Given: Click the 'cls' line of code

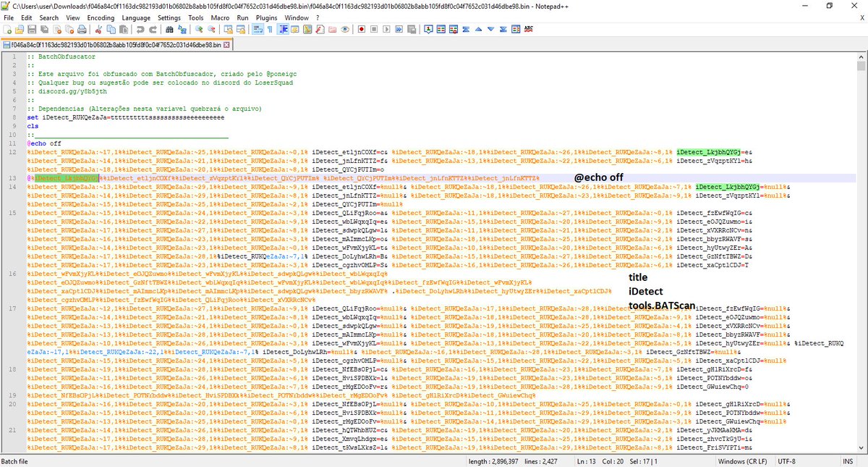Looking at the screenshot, I should (33, 125).
